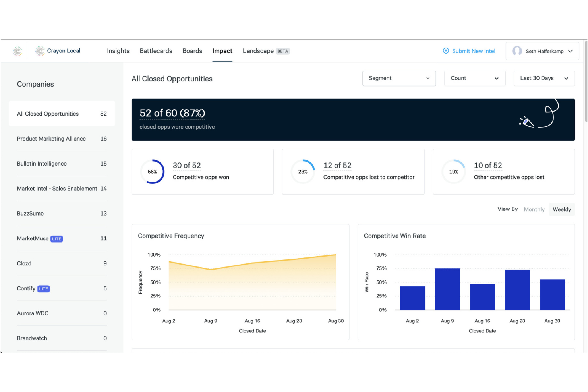Click the 23% lost-to-competitor progress ring
This screenshot has width=588, height=392.
(x=303, y=172)
